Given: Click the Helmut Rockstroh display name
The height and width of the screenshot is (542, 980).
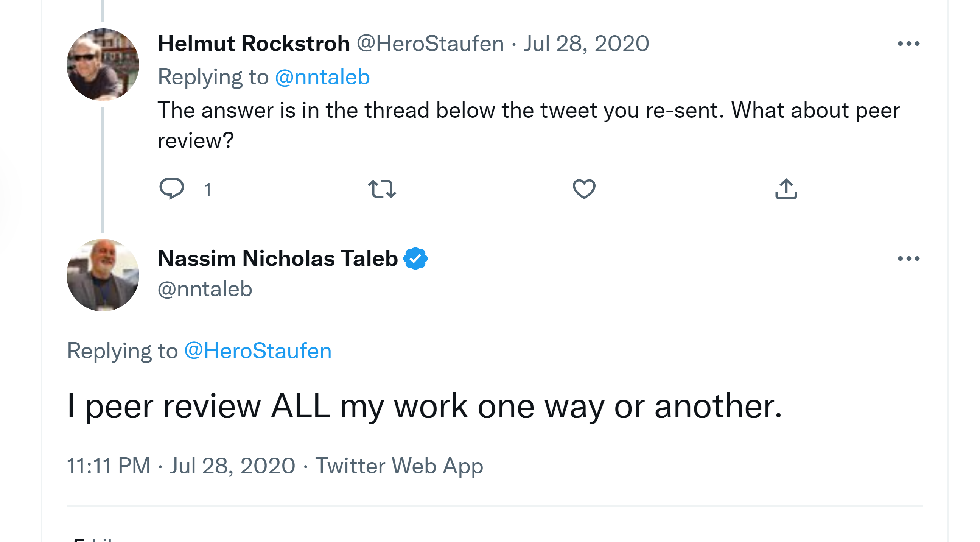Looking at the screenshot, I should [254, 44].
